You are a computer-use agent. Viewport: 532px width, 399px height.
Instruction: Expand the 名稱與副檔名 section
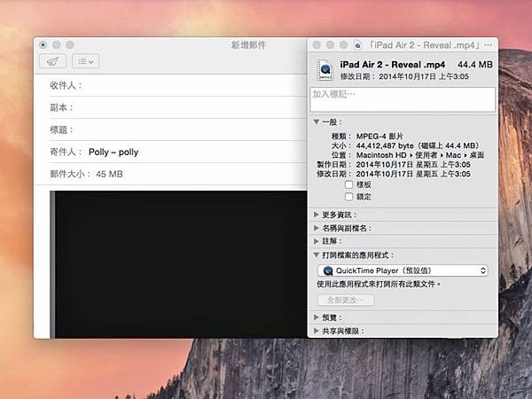(317, 228)
